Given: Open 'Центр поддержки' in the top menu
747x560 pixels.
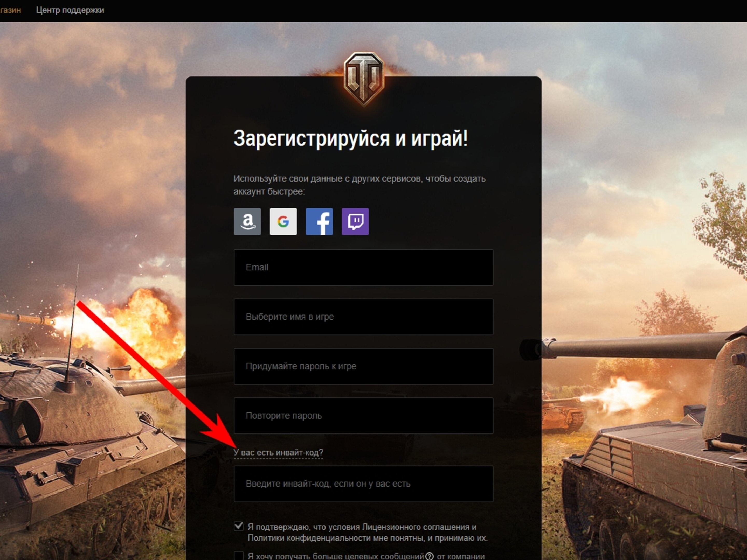Looking at the screenshot, I should [70, 10].
